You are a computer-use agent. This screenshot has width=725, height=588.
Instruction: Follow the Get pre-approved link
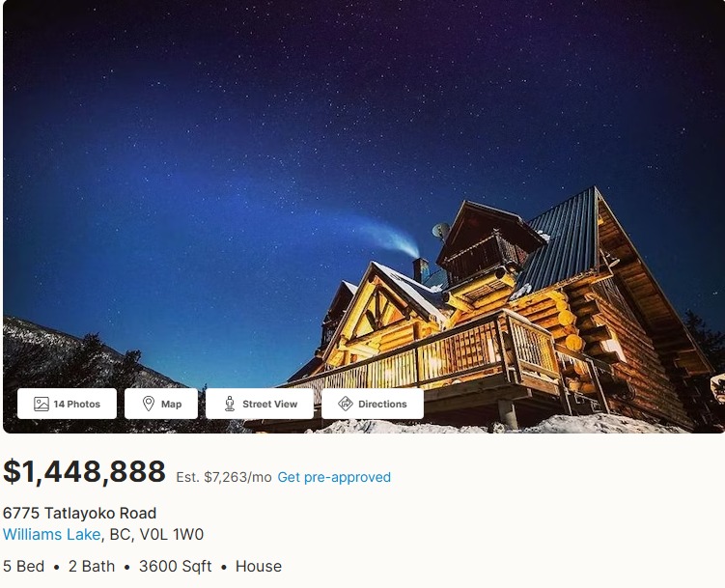click(x=334, y=477)
